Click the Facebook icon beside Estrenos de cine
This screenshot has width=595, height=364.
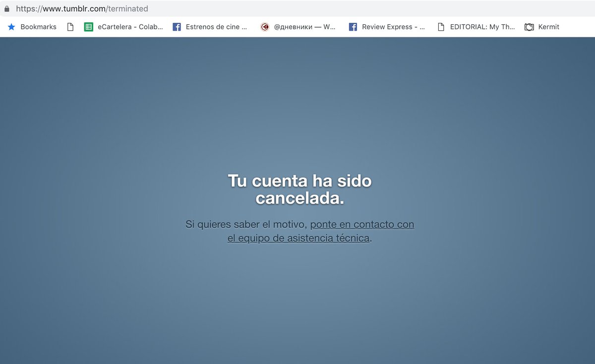177,27
